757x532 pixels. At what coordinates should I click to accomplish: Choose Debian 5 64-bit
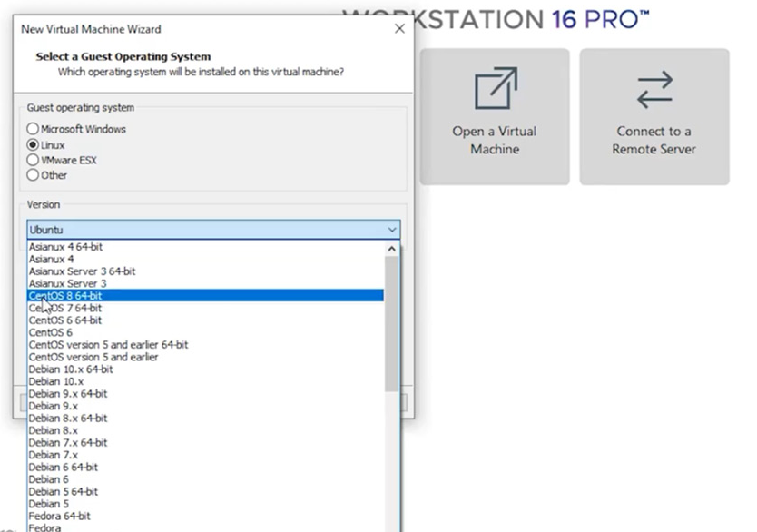206,491
